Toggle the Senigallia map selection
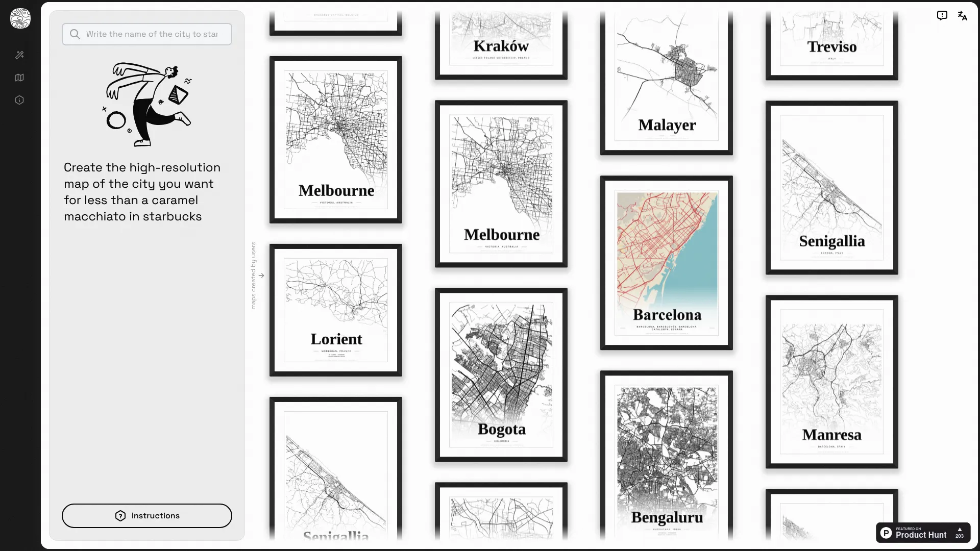Screen dimensions: 980x551 (832, 187)
